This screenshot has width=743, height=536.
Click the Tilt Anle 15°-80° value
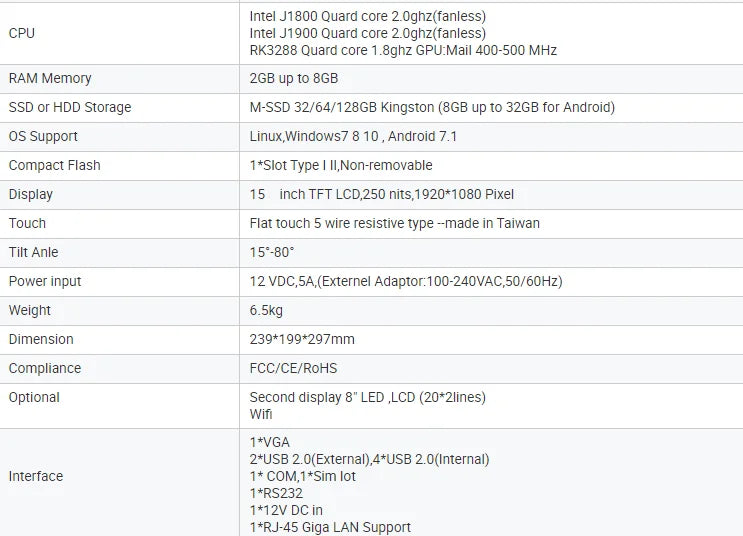(272, 252)
